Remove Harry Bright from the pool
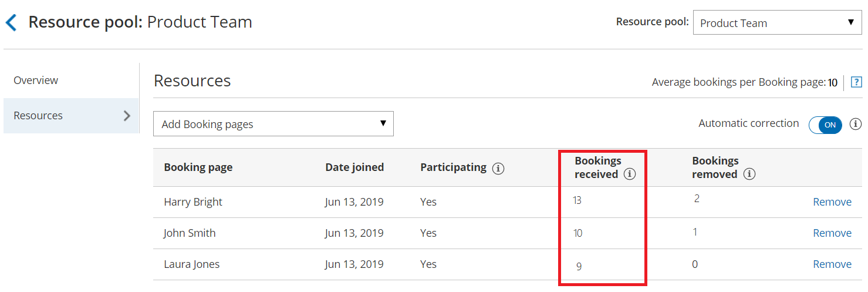This screenshot has width=868, height=292. pyautogui.click(x=832, y=202)
